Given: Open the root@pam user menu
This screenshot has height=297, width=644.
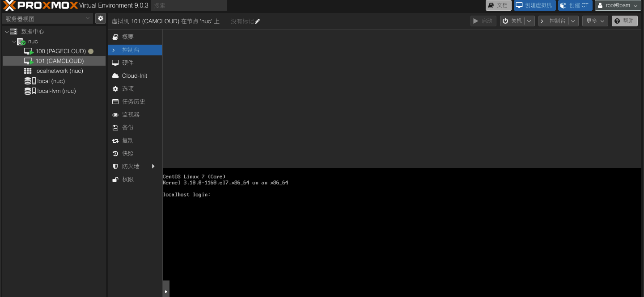Looking at the screenshot, I should tap(619, 5).
